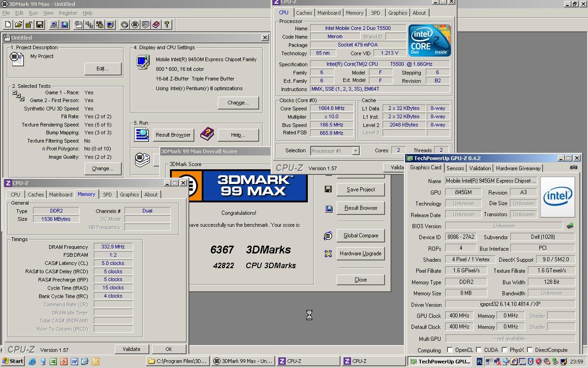Viewport: 588px width, 368px height.
Task: Open the Windows Start menu
Action: pyautogui.click(x=13, y=362)
